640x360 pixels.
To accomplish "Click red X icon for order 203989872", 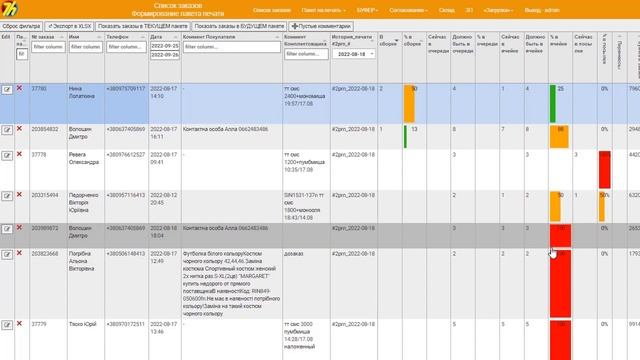I will pyautogui.click(x=19, y=228).
